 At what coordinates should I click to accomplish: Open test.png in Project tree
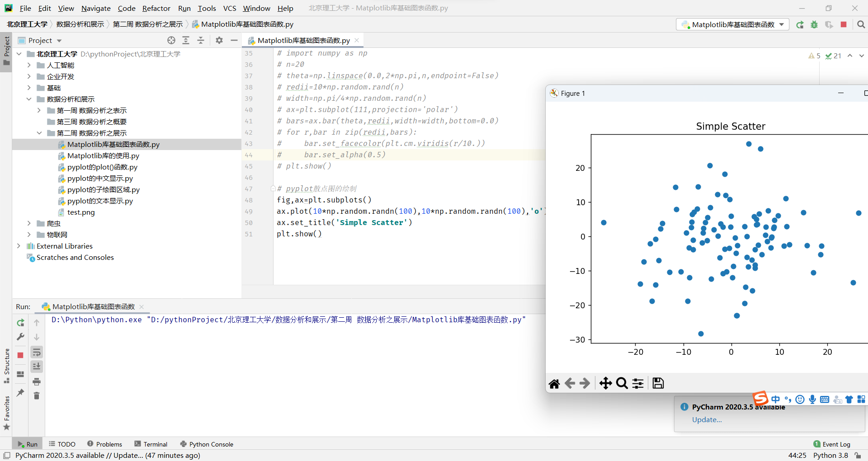click(81, 212)
